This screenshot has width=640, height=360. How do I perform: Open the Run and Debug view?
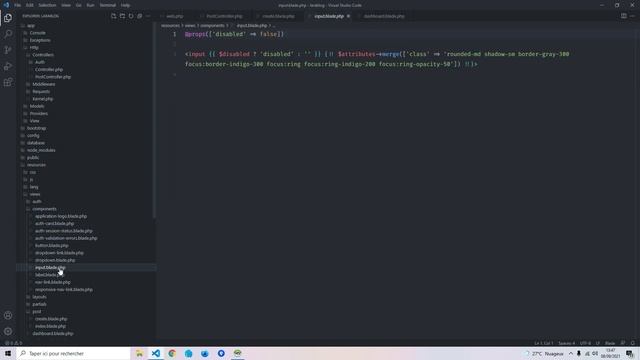coord(8,67)
